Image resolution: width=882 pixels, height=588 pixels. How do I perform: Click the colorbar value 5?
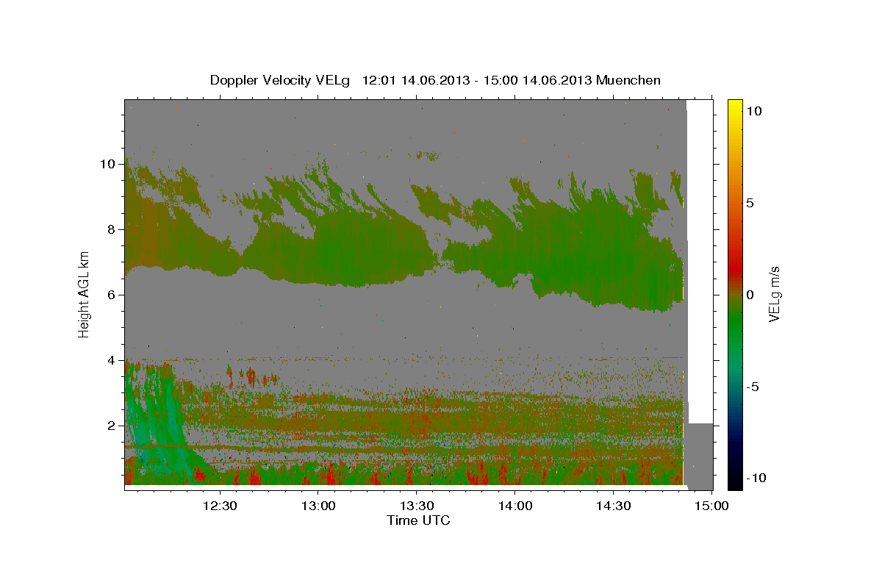point(750,203)
